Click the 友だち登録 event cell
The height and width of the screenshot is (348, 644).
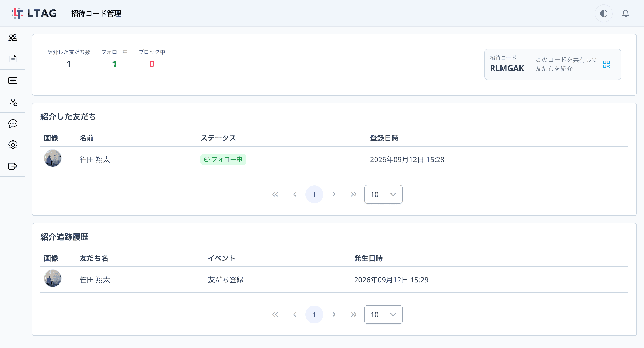point(226,279)
